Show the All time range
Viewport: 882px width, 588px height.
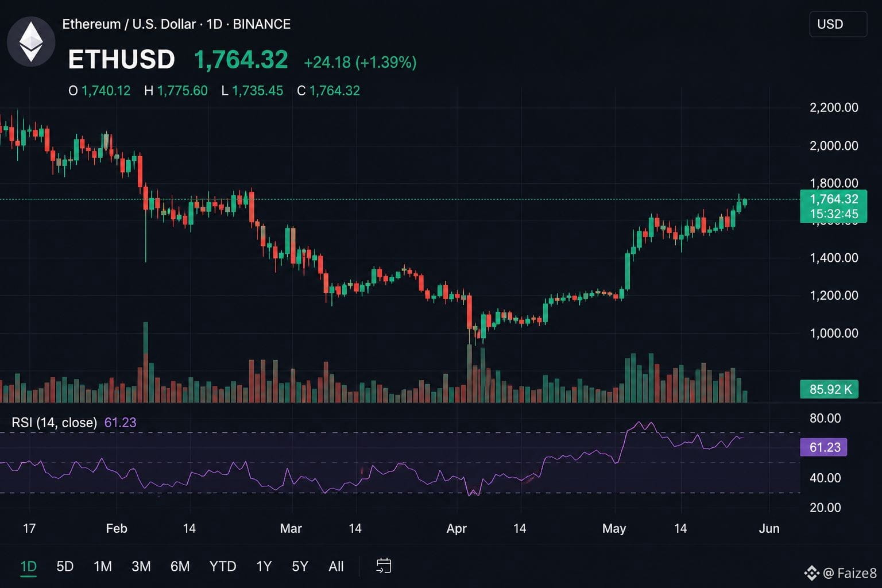[x=336, y=566]
